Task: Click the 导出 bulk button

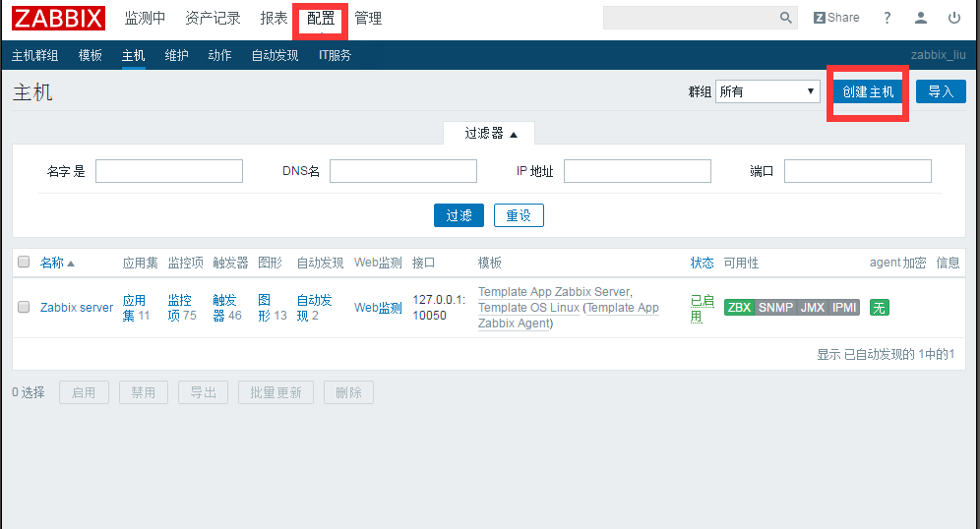Action: 203,392
